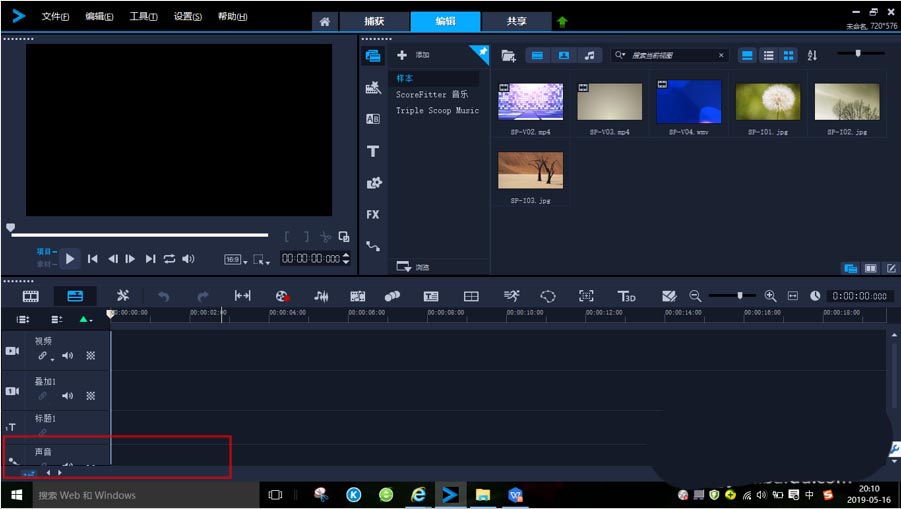Open the subtitle editor
The height and width of the screenshot is (509, 901).
coord(431,296)
